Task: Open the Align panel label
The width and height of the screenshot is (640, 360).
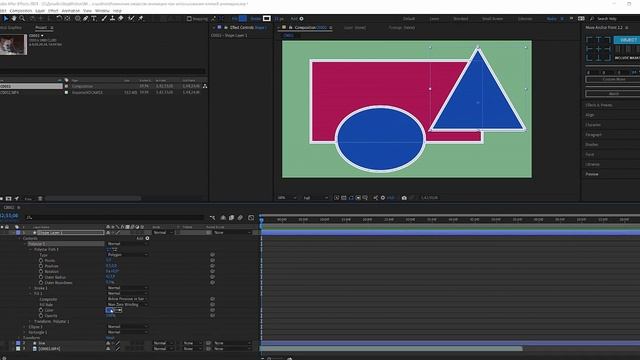Action: pos(590,115)
